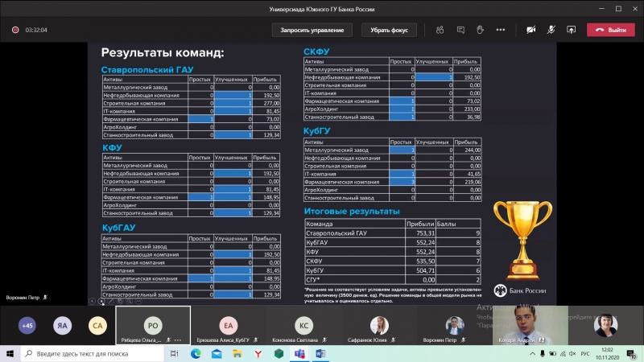Select Ерюшева Алиса_КубГУ participant tile

tap(228, 325)
